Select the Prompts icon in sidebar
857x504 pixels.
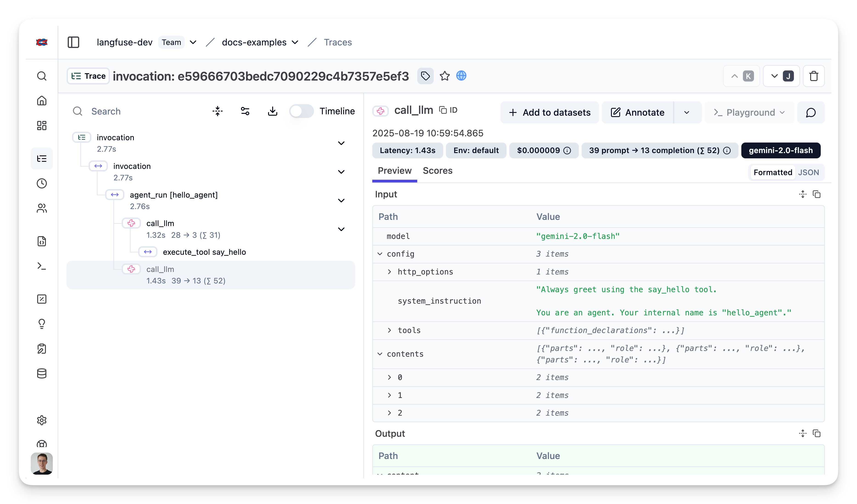point(42,241)
